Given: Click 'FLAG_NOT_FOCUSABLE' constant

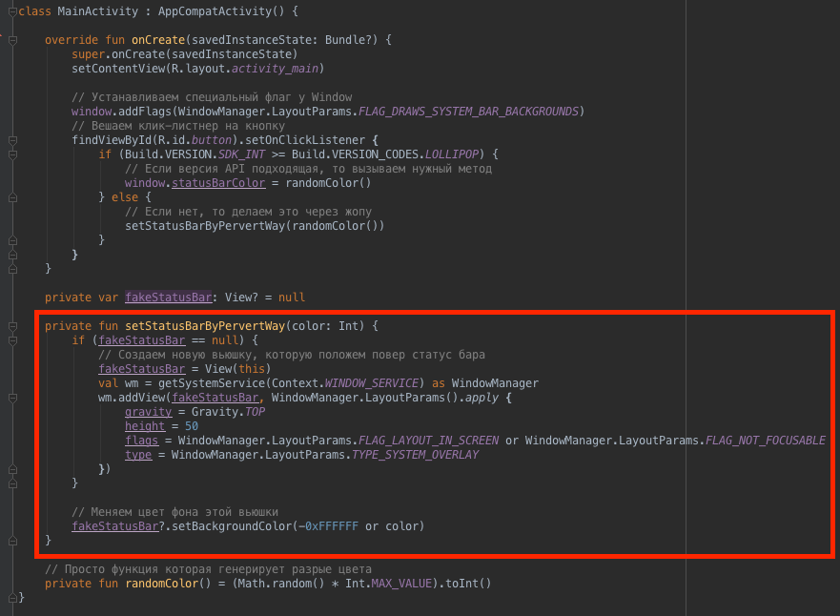Looking at the screenshot, I should point(766,441).
